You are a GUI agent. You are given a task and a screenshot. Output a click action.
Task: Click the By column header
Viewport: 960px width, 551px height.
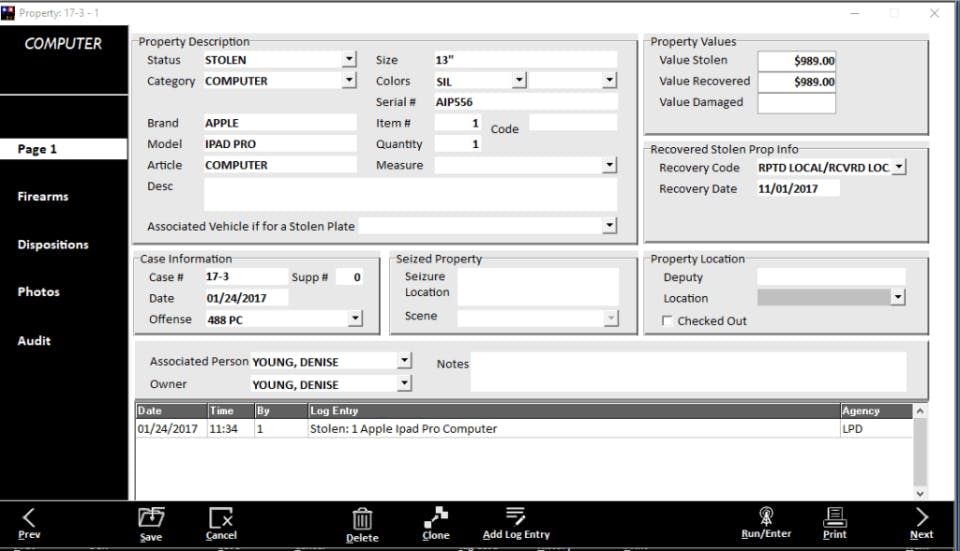click(281, 411)
